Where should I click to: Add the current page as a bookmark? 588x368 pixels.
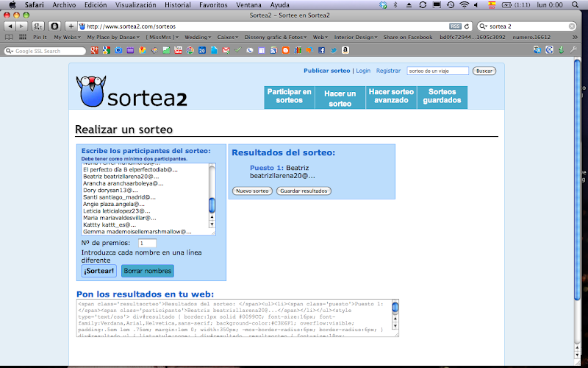[x=71, y=26]
